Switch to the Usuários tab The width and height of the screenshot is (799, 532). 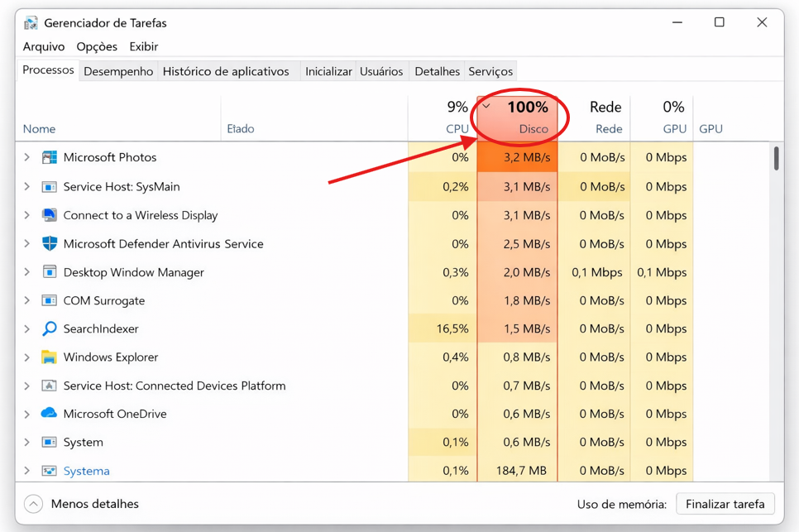point(381,71)
